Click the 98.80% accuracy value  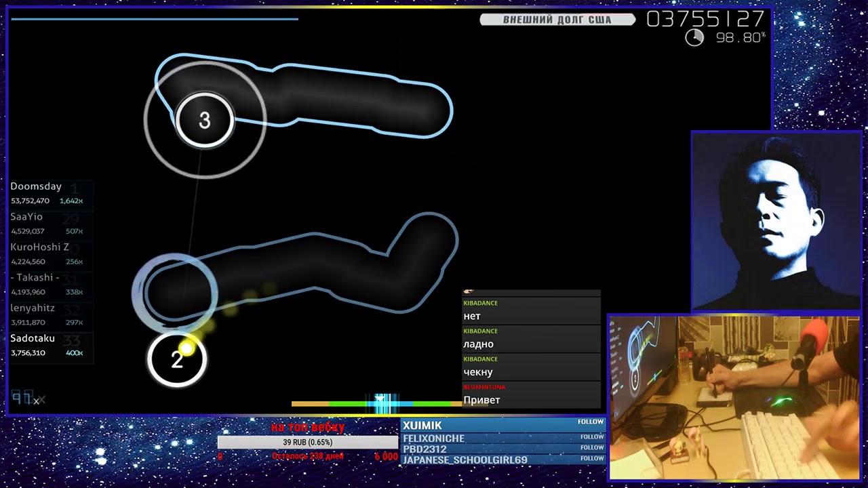point(741,38)
